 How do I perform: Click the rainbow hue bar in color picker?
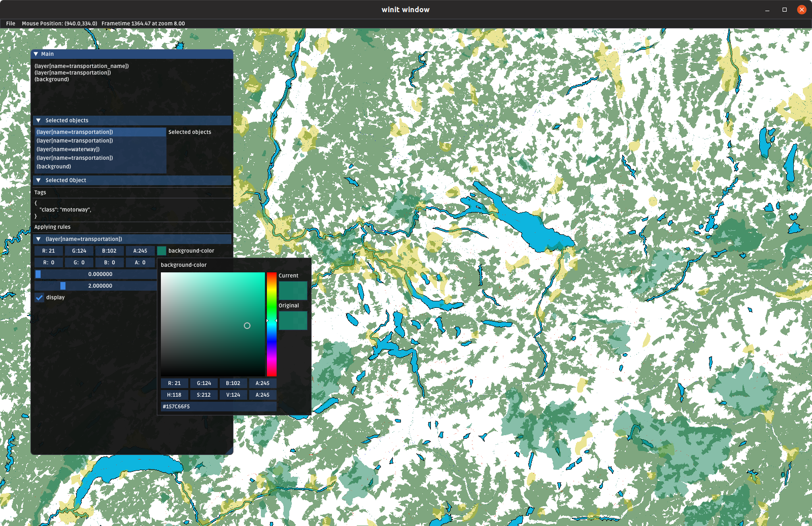point(272,324)
